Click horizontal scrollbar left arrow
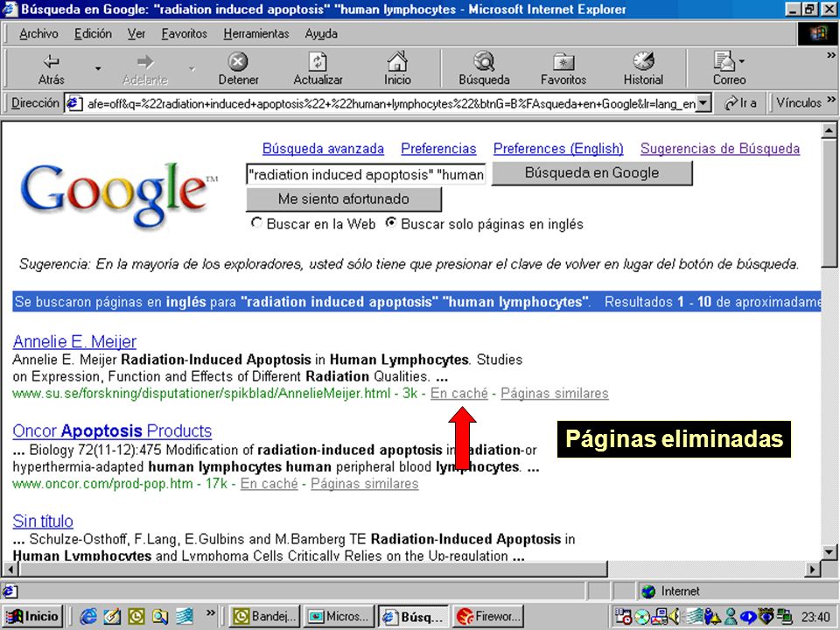Screen dimensions: 840x630 10,569
